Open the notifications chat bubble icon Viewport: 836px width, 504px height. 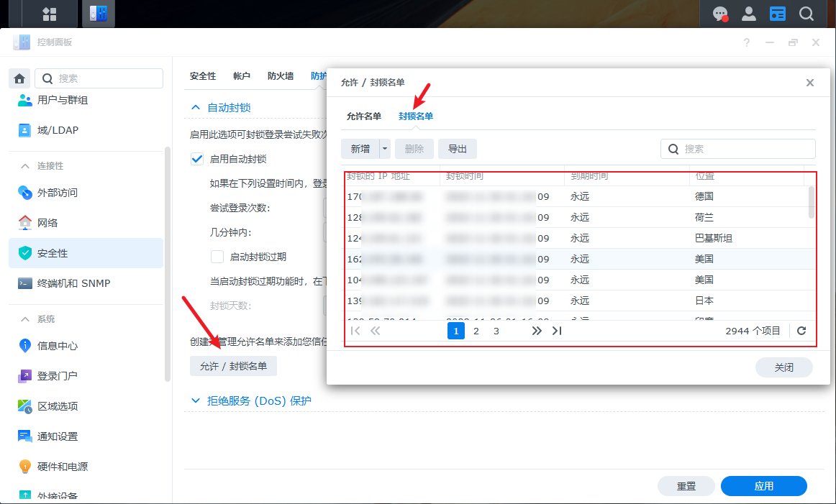(719, 14)
